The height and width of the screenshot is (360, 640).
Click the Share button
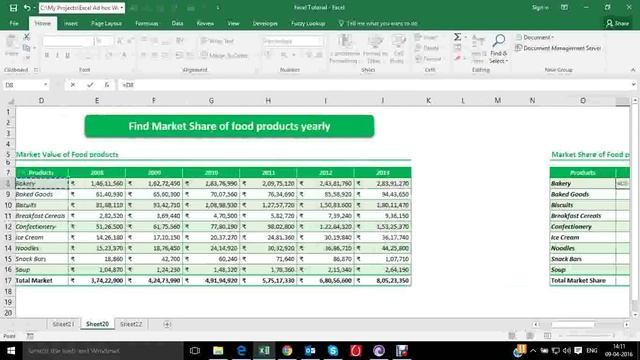(618, 23)
